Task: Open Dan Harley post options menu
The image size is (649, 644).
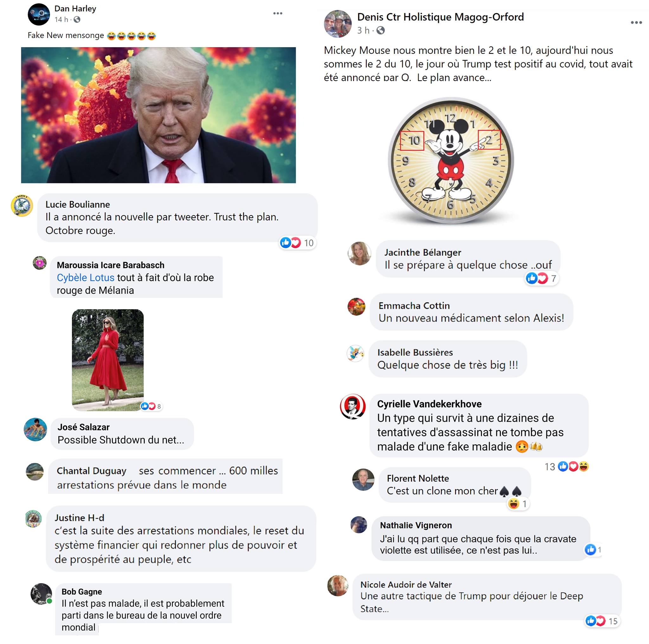Action: pyautogui.click(x=278, y=13)
